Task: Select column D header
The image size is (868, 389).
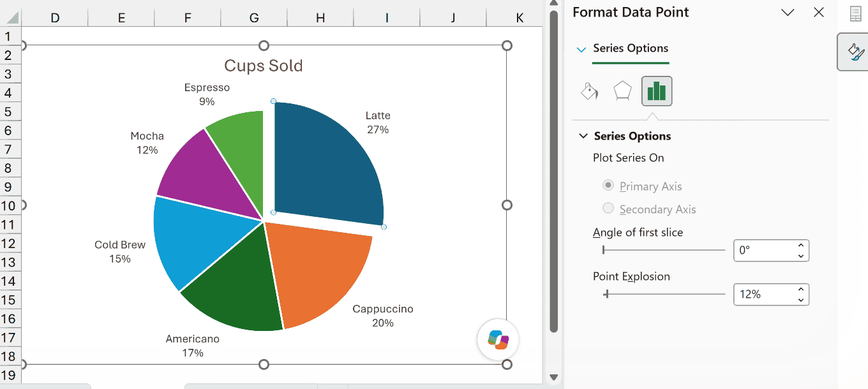Action: [55, 18]
